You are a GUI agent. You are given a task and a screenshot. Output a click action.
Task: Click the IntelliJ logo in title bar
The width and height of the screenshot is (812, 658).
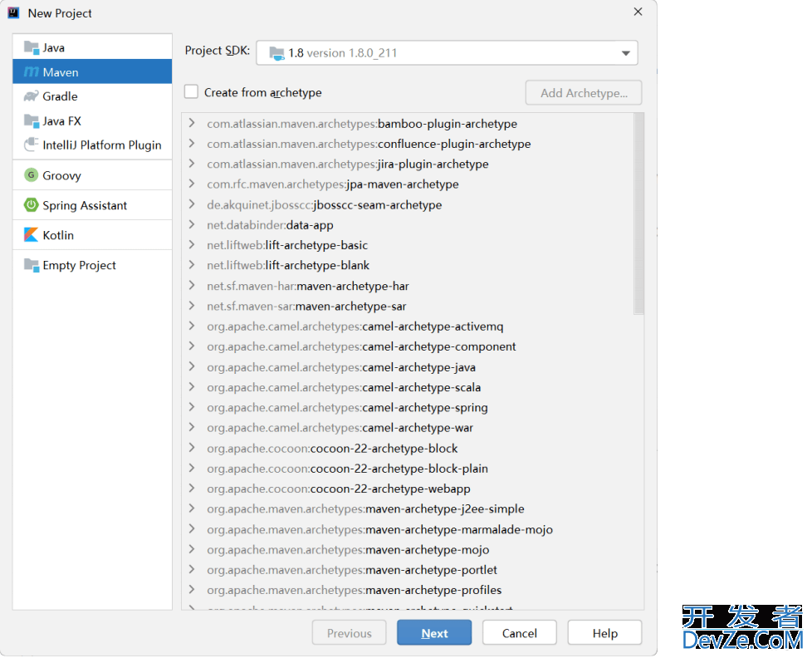coord(13,13)
